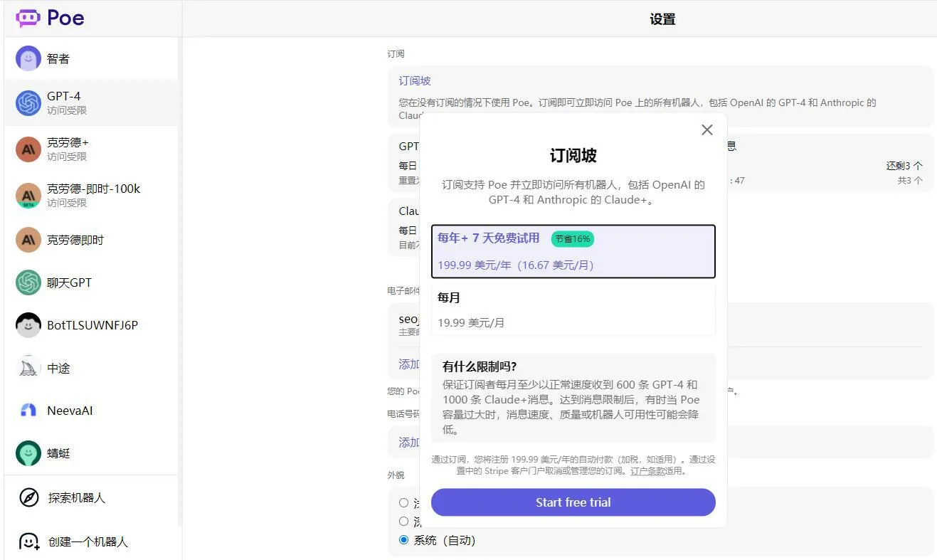Viewport: 937px width, 560px height.
Task: Open 克劳德-即时-100k beta avatar
Action: (x=28, y=196)
